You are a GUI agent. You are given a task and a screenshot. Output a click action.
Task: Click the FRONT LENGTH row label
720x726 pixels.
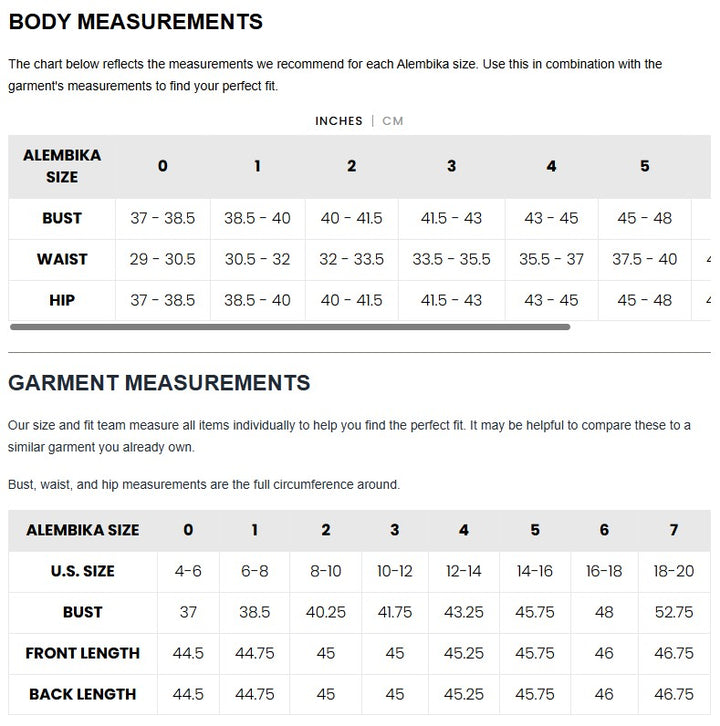[83, 653]
